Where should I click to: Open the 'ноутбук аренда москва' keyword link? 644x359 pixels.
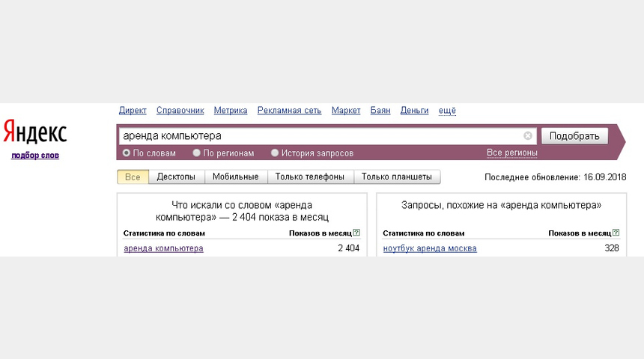430,248
